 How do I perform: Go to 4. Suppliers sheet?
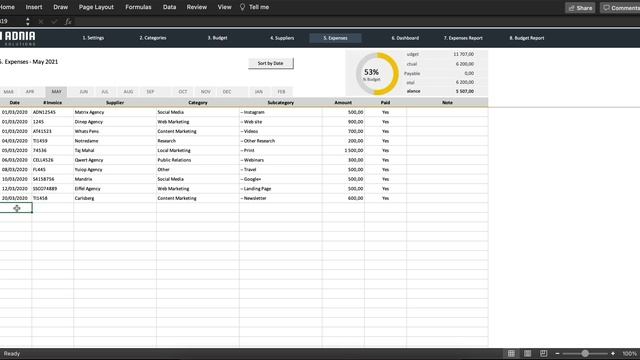point(282,38)
